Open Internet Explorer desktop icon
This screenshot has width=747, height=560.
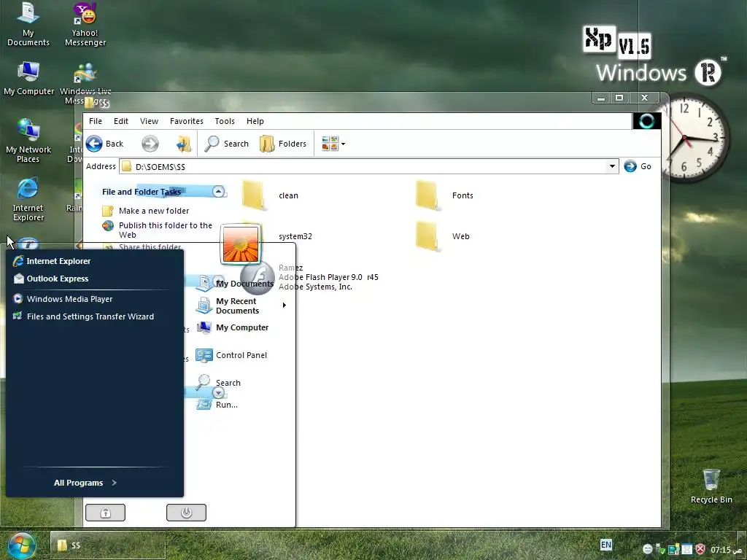click(28, 199)
